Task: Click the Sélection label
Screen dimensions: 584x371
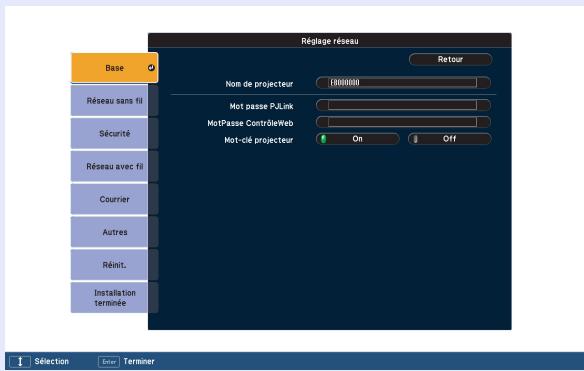Action: (x=52, y=361)
